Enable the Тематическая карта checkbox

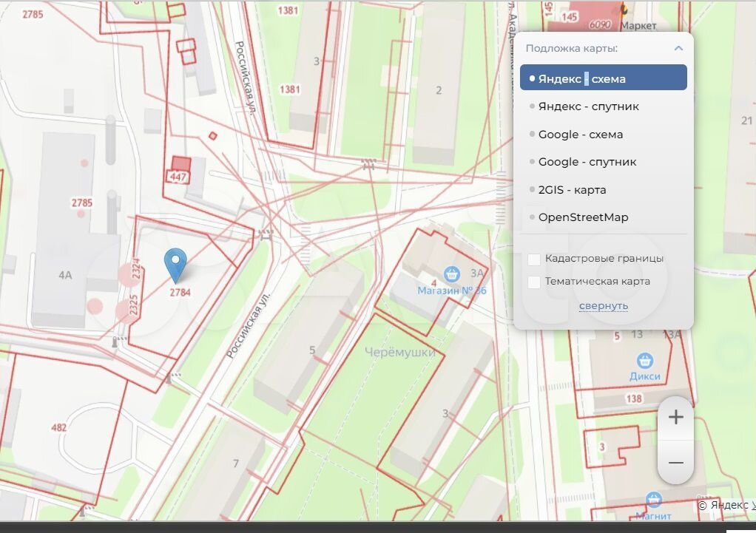tap(534, 282)
